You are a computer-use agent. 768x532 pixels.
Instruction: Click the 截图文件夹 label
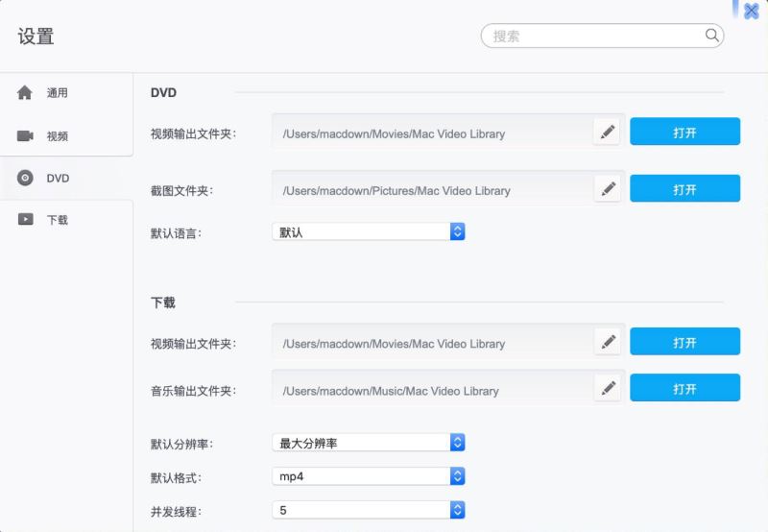[x=181, y=190]
